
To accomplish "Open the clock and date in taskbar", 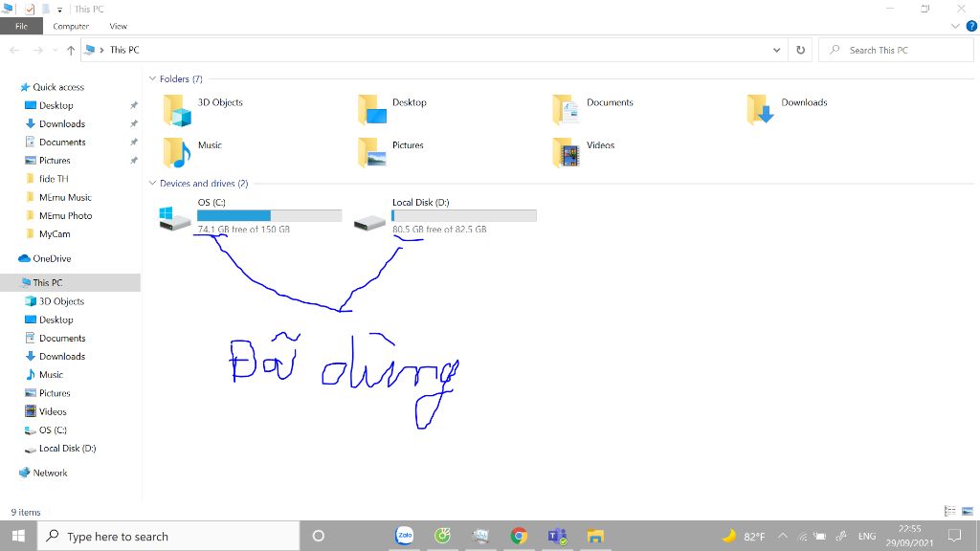I will (909, 536).
